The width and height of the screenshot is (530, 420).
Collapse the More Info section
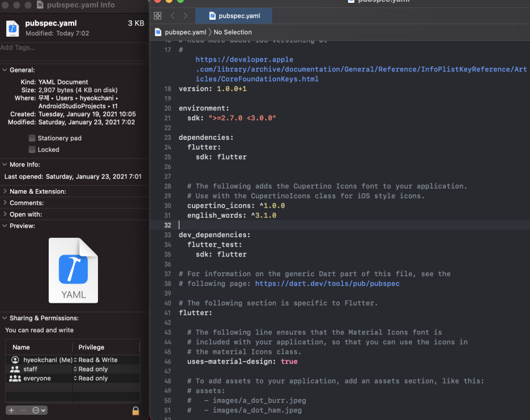(5, 165)
